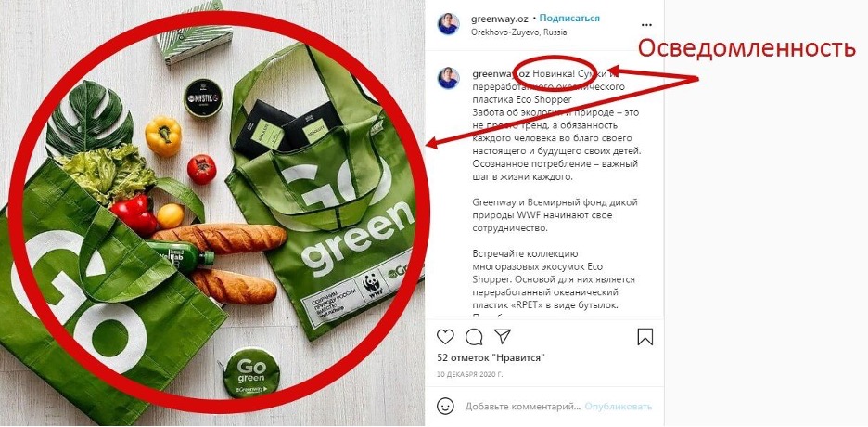Open the emoji picker smiley icon
The height and width of the screenshot is (427, 868).
[445, 406]
